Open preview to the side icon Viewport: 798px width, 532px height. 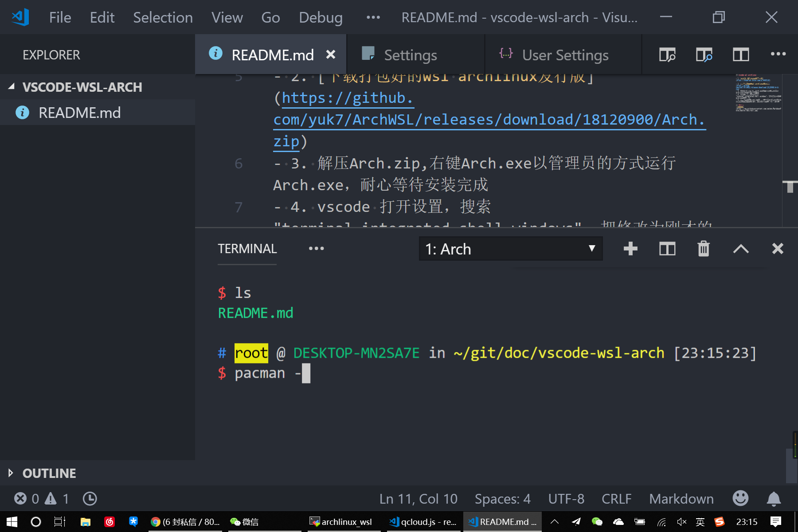(x=704, y=55)
